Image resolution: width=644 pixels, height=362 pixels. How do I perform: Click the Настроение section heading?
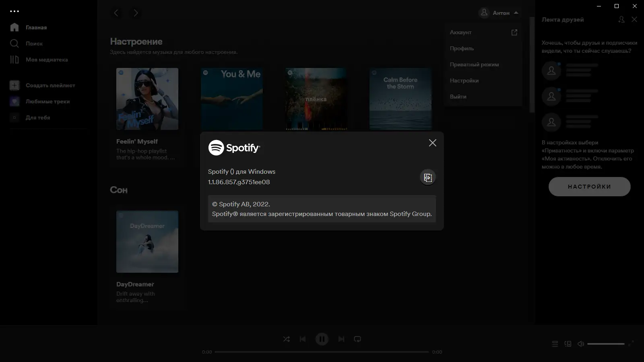[x=136, y=41]
